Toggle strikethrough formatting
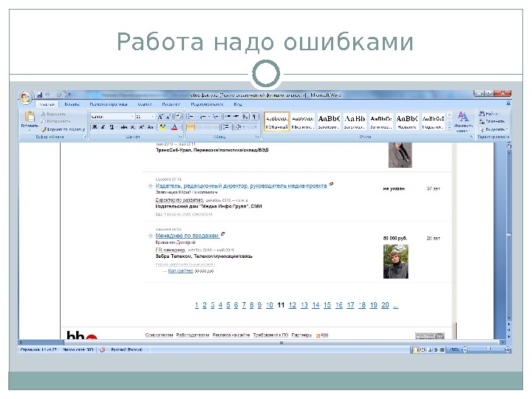 124,127
